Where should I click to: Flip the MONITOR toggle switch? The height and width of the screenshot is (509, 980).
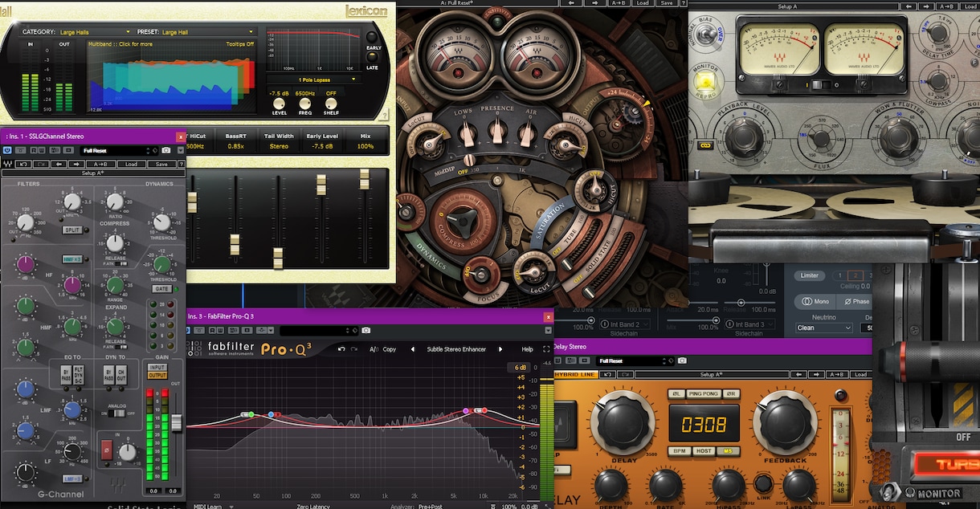889,493
